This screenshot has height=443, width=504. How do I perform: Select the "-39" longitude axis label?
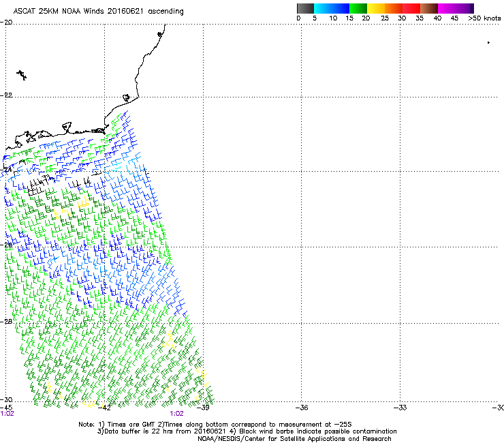click(203, 408)
